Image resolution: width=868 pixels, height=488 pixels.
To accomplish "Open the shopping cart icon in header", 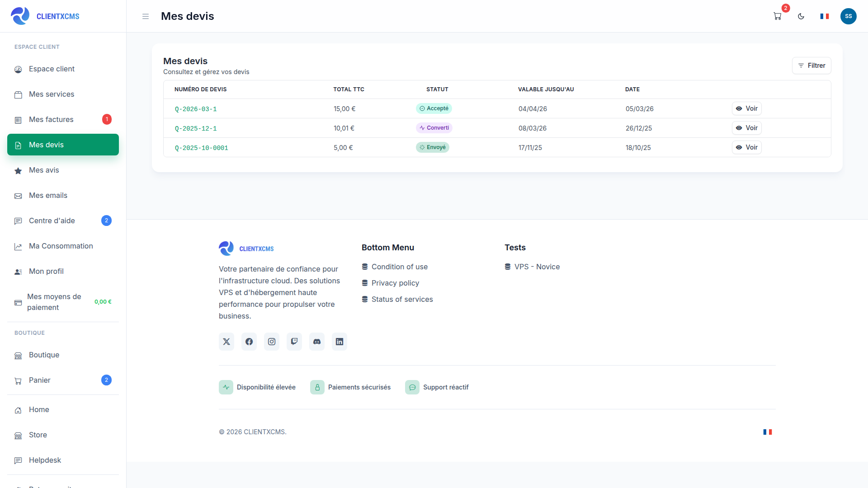I will tap(778, 16).
